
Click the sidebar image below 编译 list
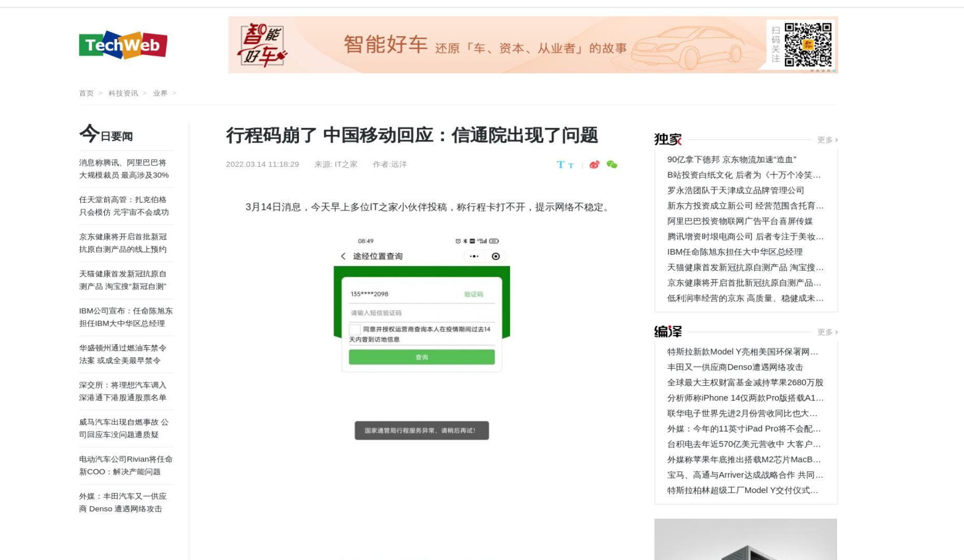[x=746, y=539]
